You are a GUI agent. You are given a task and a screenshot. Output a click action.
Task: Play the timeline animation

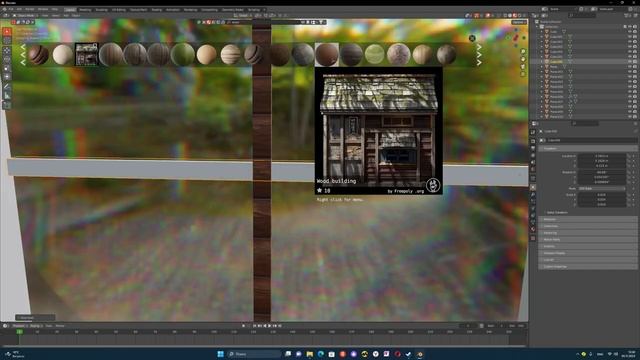click(x=270, y=326)
